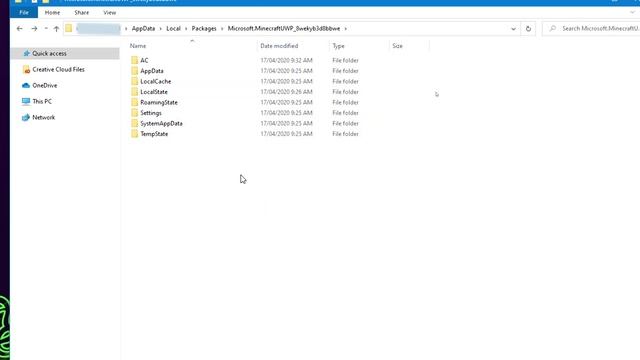Click the SystemAppData folder name
Viewport: 640px width, 360px height.
click(x=161, y=123)
